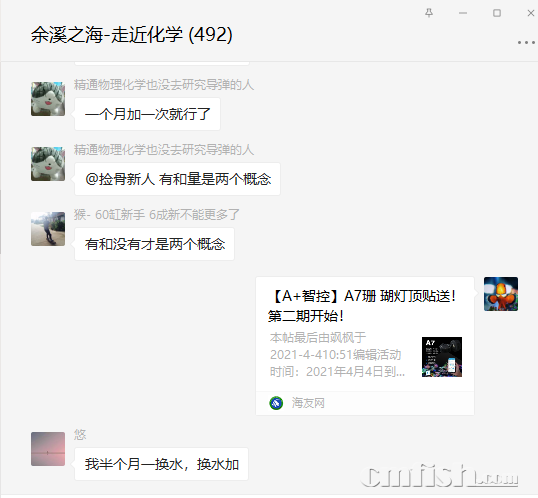Click group title 余溪之海-走近化学 (492)

pyautogui.click(x=132, y=35)
